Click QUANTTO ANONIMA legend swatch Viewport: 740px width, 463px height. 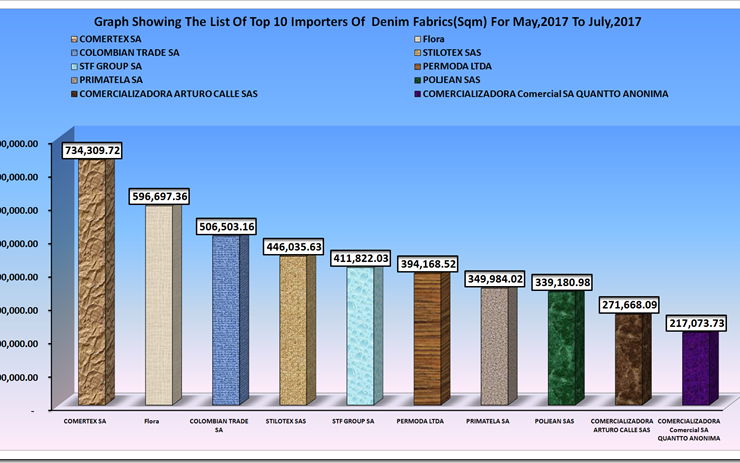click(417, 94)
